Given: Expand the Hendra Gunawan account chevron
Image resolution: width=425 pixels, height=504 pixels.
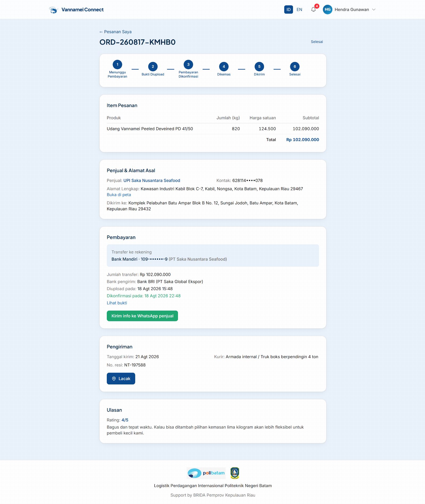Looking at the screenshot, I should point(374,10).
